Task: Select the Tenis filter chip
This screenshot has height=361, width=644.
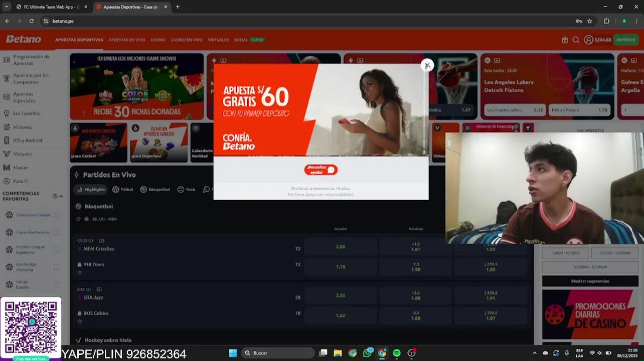Action: [x=187, y=190]
